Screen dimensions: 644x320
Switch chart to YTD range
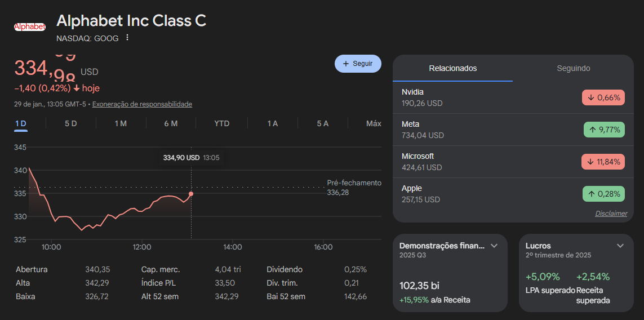click(x=222, y=123)
